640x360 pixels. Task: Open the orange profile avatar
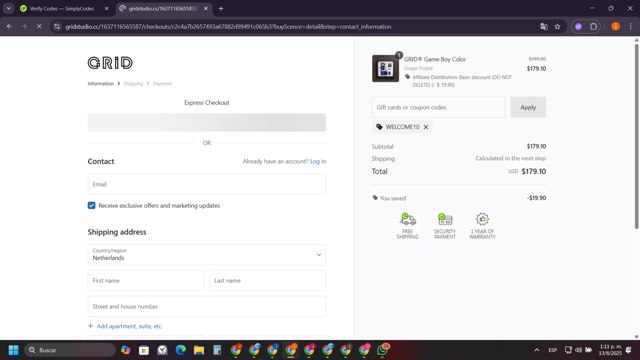click(616, 27)
